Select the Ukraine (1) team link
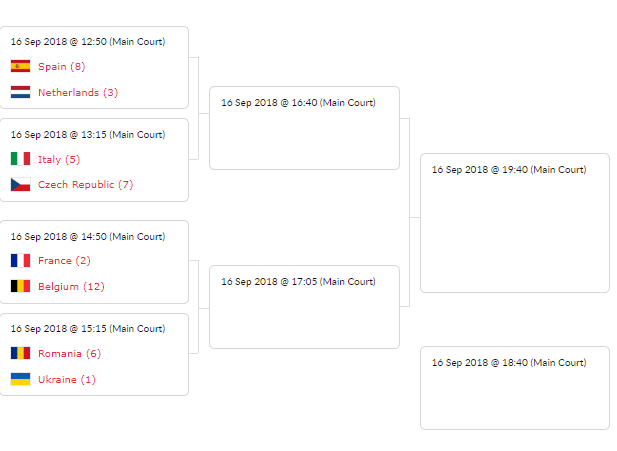The height and width of the screenshot is (451, 617). click(x=67, y=379)
